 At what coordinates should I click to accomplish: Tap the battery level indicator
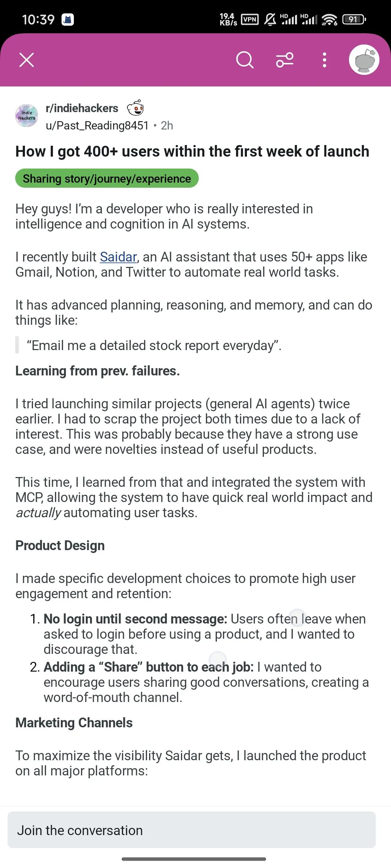pos(354,19)
